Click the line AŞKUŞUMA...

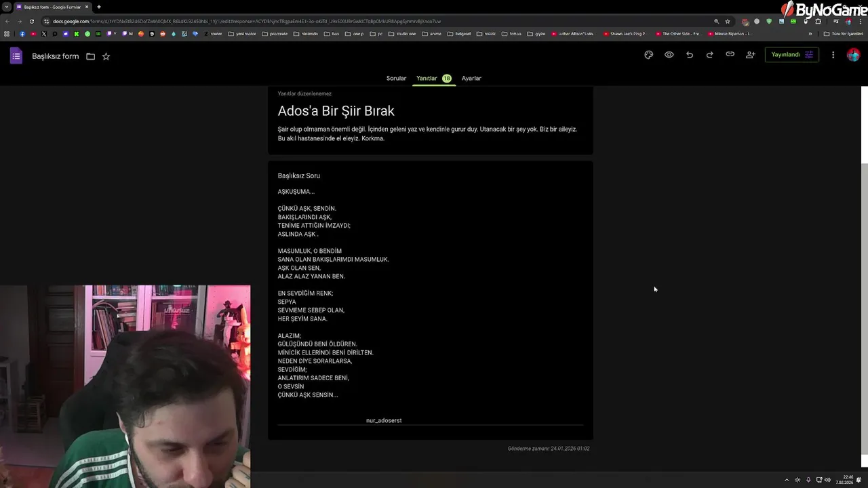point(296,192)
